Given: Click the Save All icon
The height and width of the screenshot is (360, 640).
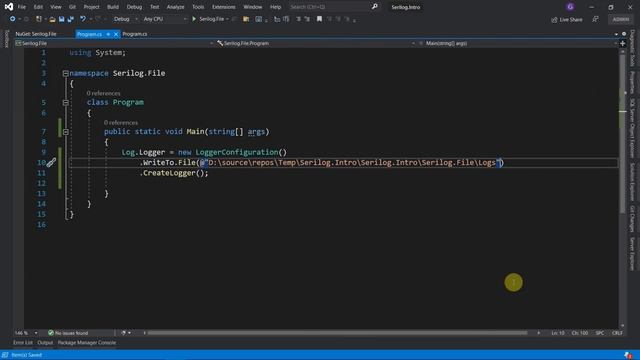Looking at the screenshot, I should pyautogui.click(x=71, y=19).
